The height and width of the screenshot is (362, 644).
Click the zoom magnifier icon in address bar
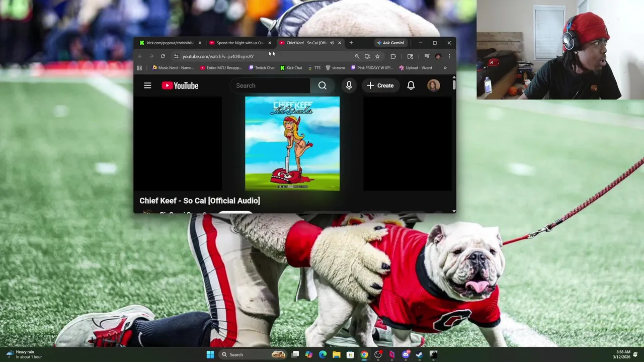[357, 56]
